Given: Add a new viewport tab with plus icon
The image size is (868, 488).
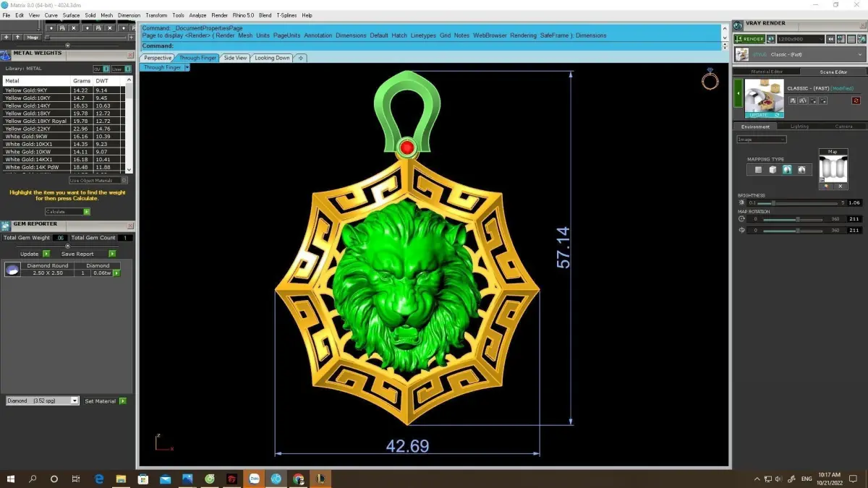Looking at the screenshot, I should point(301,58).
